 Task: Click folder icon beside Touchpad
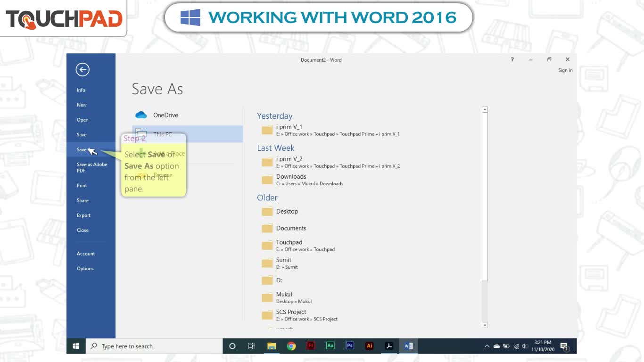pos(267,246)
